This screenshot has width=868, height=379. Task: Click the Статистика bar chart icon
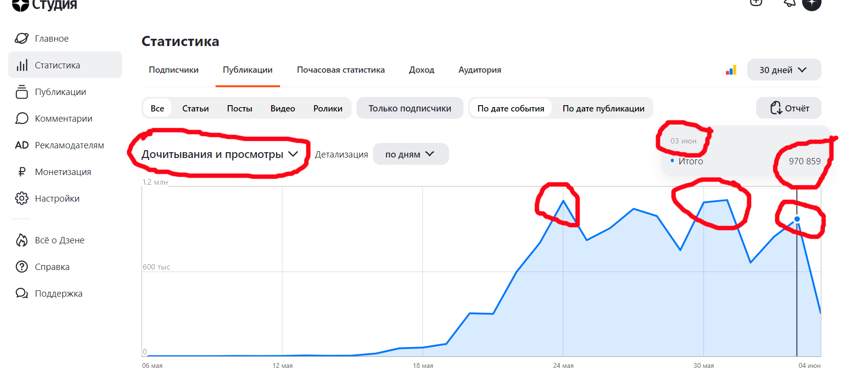(22, 65)
